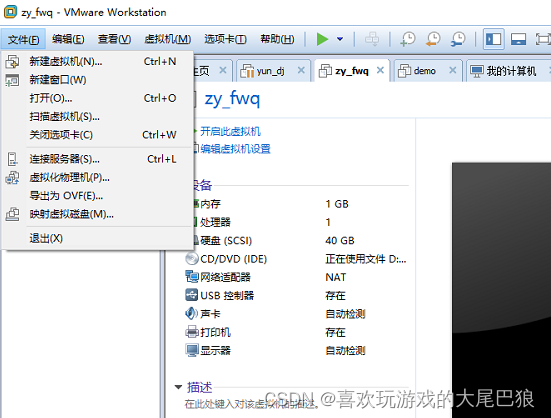Click the send Ctrl+Alt+Del toolbar icon
This screenshot has width=551, height=418.
click(x=372, y=39)
